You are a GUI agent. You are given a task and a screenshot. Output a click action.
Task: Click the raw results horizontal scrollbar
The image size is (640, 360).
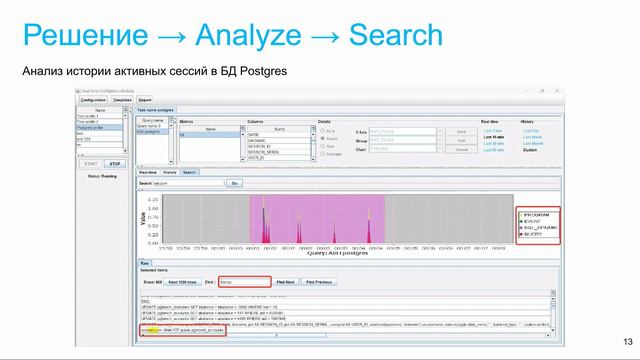(345, 336)
